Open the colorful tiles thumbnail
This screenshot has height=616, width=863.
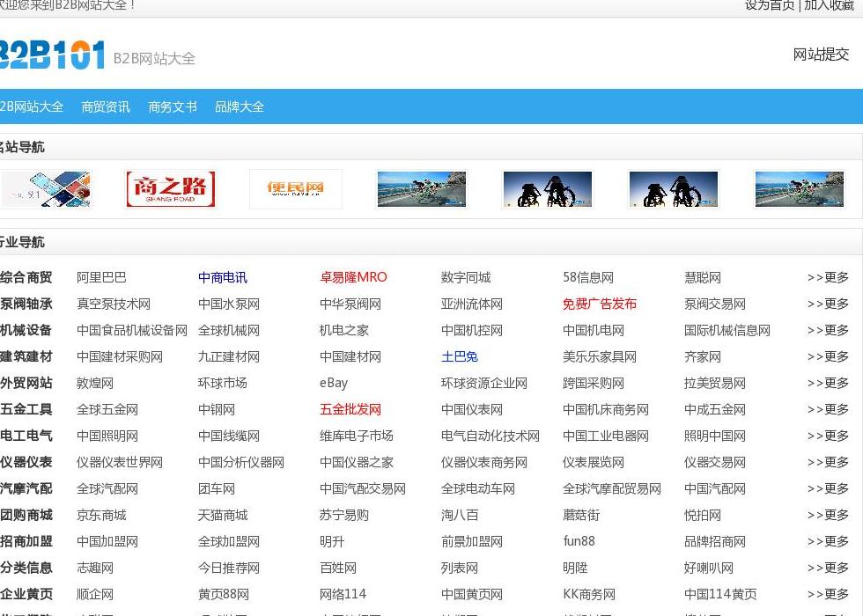point(45,189)
